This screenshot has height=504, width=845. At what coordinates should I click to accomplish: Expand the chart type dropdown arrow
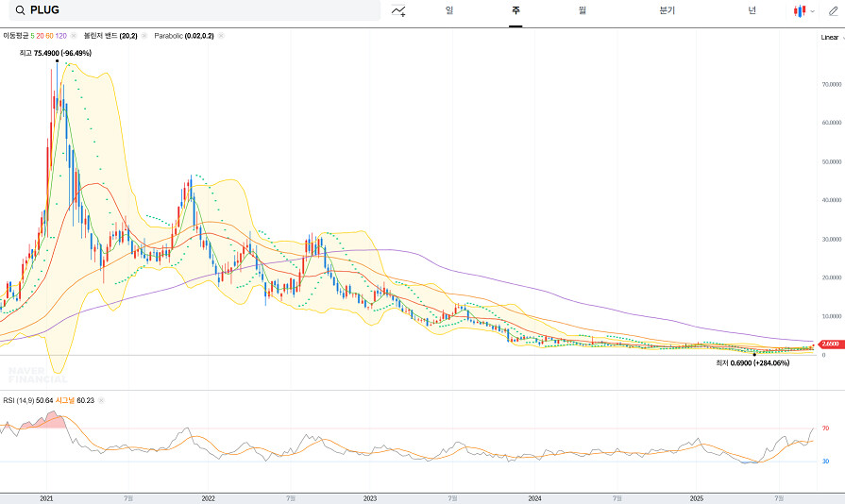[x=812, y=11]
